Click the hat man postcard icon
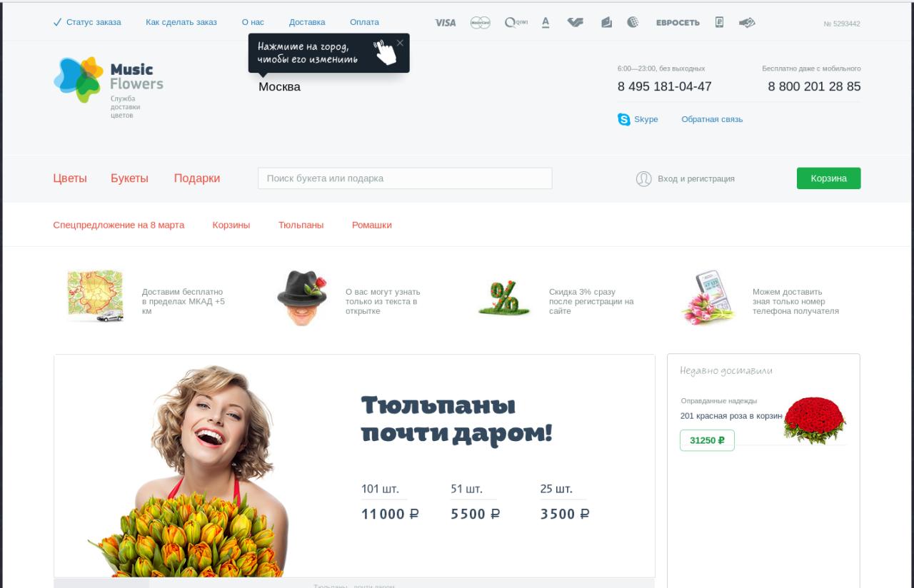Viewport: 914px width, 588px height. (x=302, y=297)
